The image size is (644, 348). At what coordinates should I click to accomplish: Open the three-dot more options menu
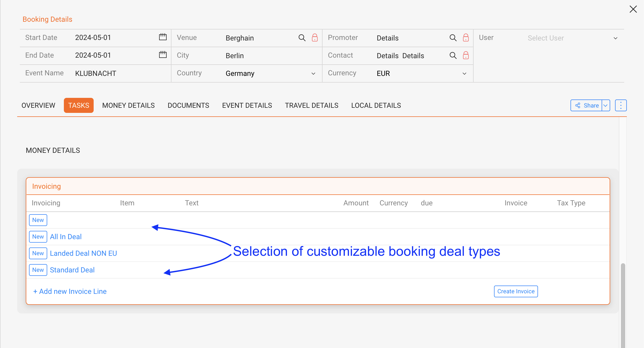pos(621,105)
